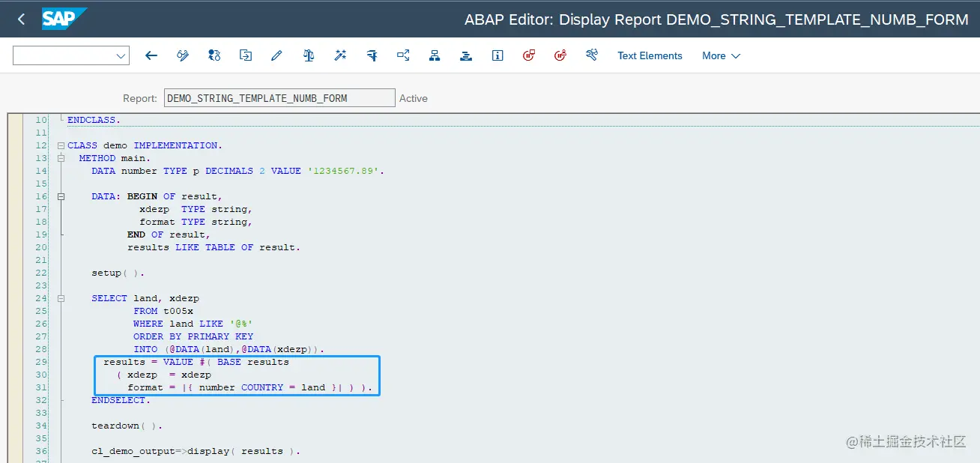The width and height of the screenshot is (980, 463).
Task: Click the 'Active' status label
Action: point(414,98)
